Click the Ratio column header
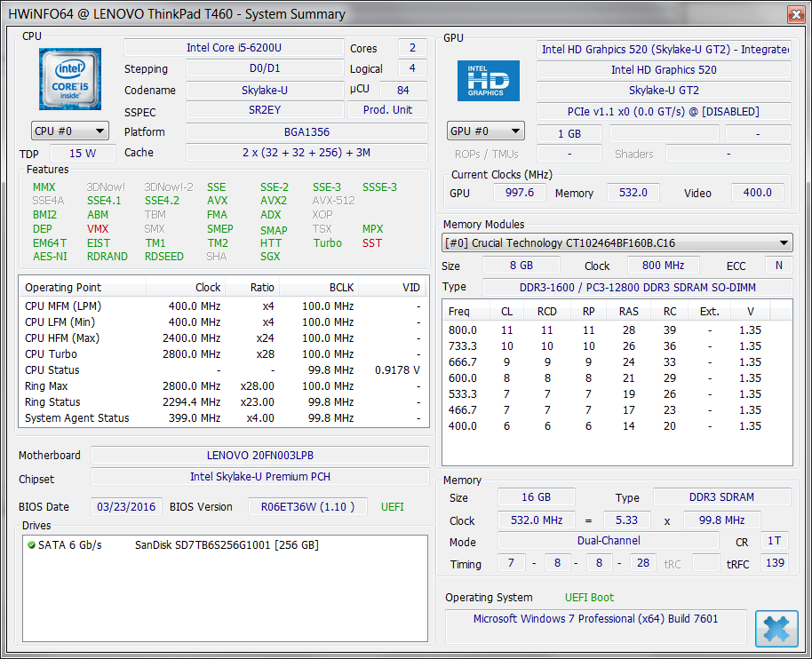Screen dimensions: 812x659 tap(252, 287)
